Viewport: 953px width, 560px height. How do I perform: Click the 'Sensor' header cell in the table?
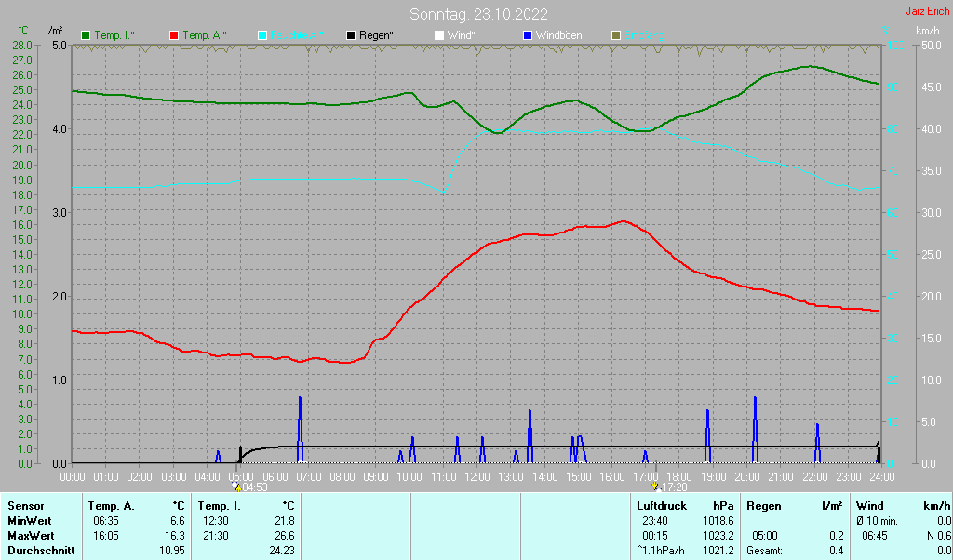point(26,506)
